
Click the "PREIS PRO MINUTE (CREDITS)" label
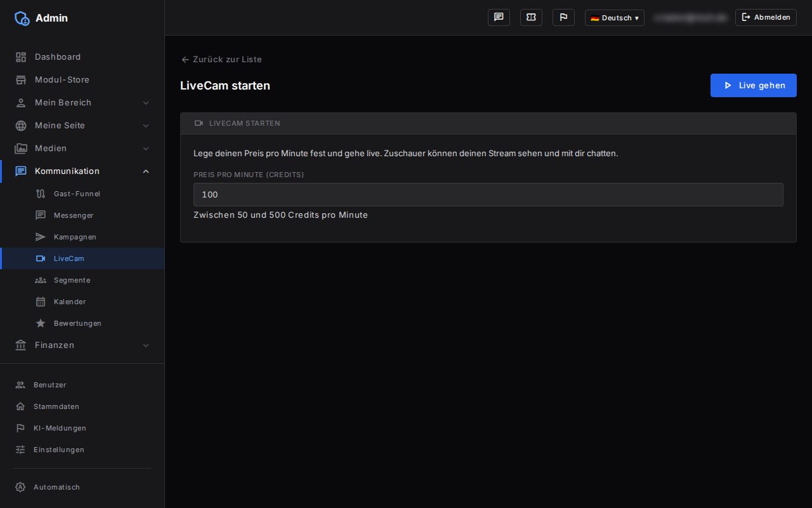point(249,175)
